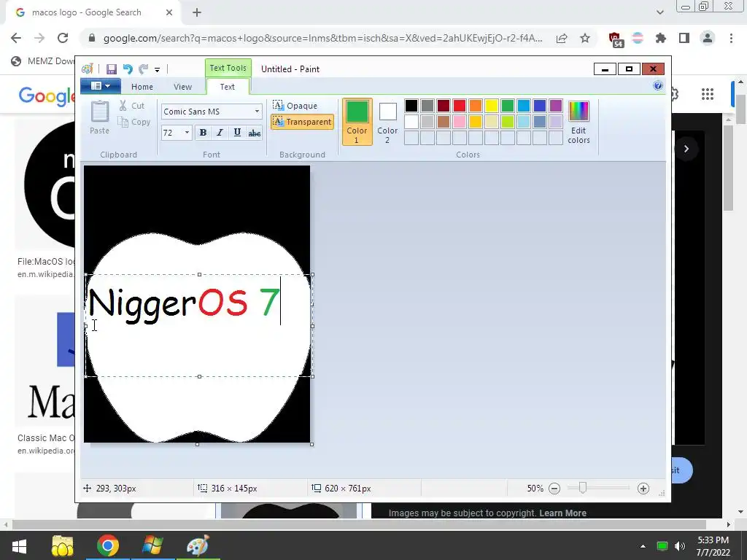Click the next arrow in image preview
The height and width of the screenshot is (560, 747).
pyautogui.click(x=686, y=149)
